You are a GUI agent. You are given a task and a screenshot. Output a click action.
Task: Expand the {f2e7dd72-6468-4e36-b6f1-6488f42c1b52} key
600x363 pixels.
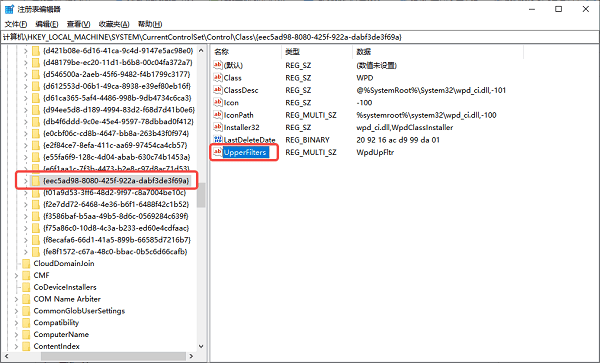point(25,204)
